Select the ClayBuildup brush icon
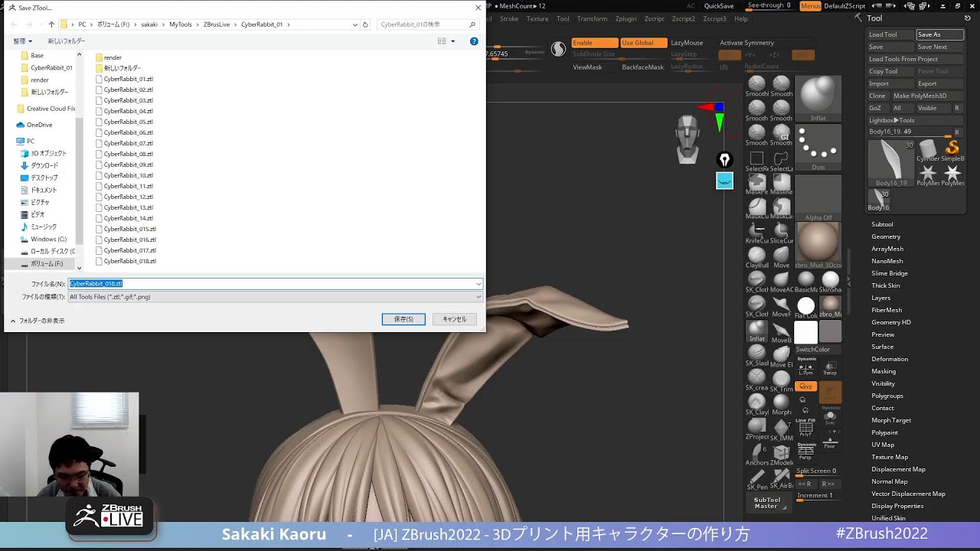 tap(756, 255)
